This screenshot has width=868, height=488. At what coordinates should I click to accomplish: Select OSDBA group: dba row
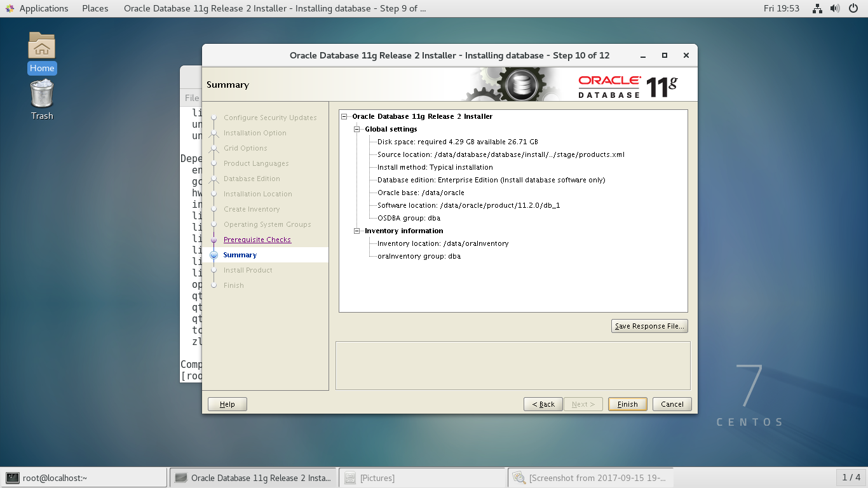(x=409, y=218)
